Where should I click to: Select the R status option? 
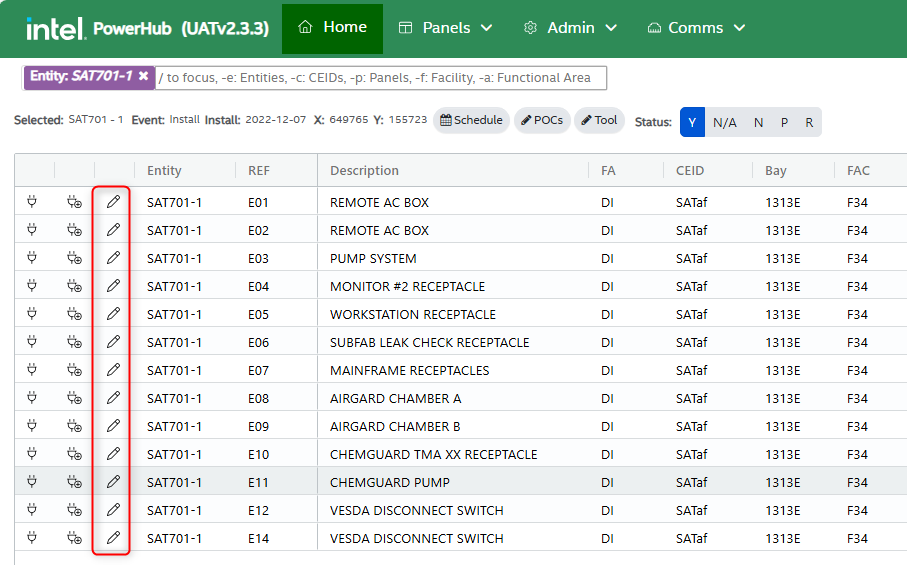pos(808,122)
